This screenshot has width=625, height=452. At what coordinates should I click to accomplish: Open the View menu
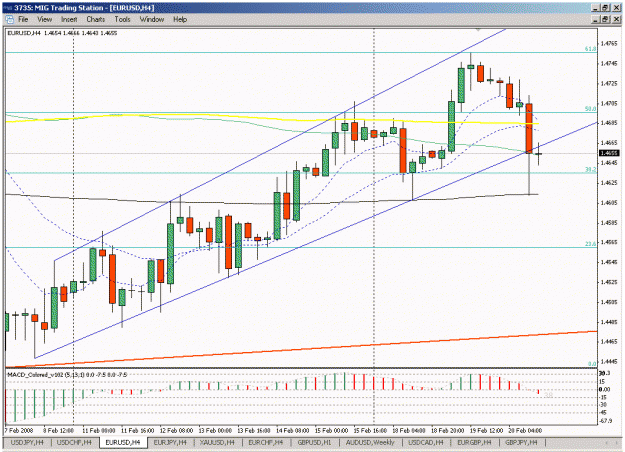pyautogui.click(x=45, y=19)
